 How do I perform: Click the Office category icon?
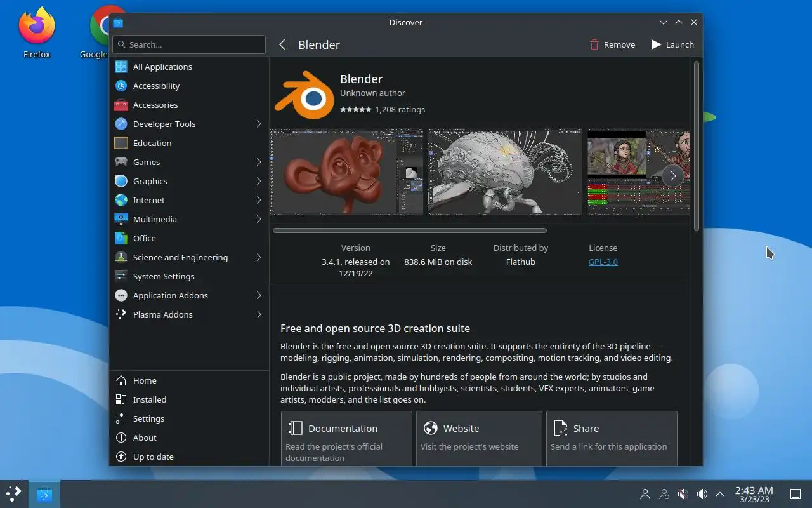click(121, 238)
